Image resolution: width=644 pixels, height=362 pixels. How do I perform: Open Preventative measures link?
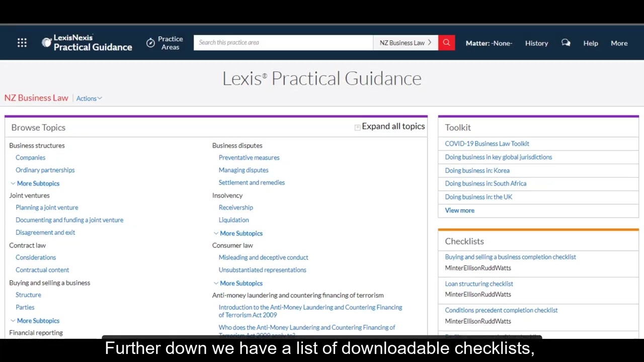coord(249,157)
